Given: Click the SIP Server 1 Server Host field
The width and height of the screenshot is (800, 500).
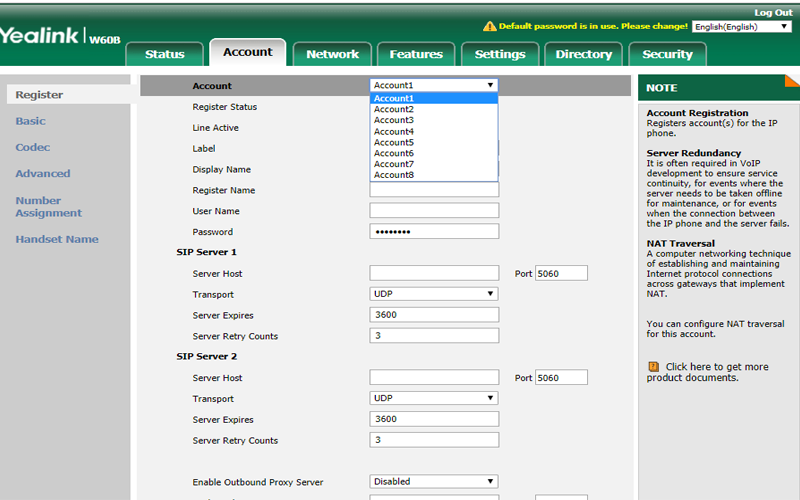Looking at the screenshot, I should (434, 273).
